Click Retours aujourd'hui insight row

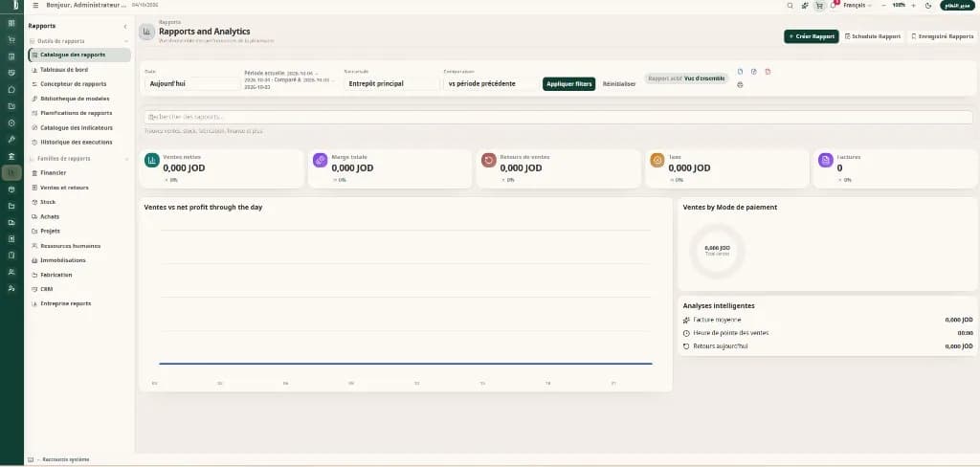point(828,345)
